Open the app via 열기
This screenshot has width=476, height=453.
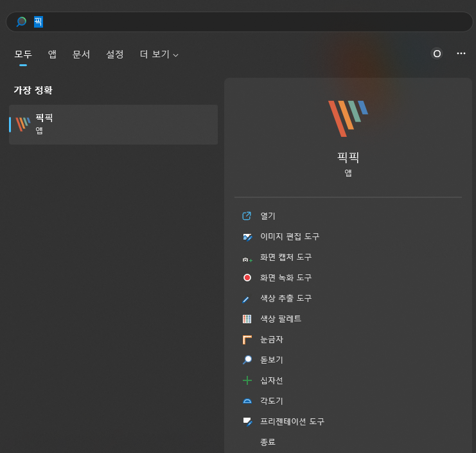[267, 216]
